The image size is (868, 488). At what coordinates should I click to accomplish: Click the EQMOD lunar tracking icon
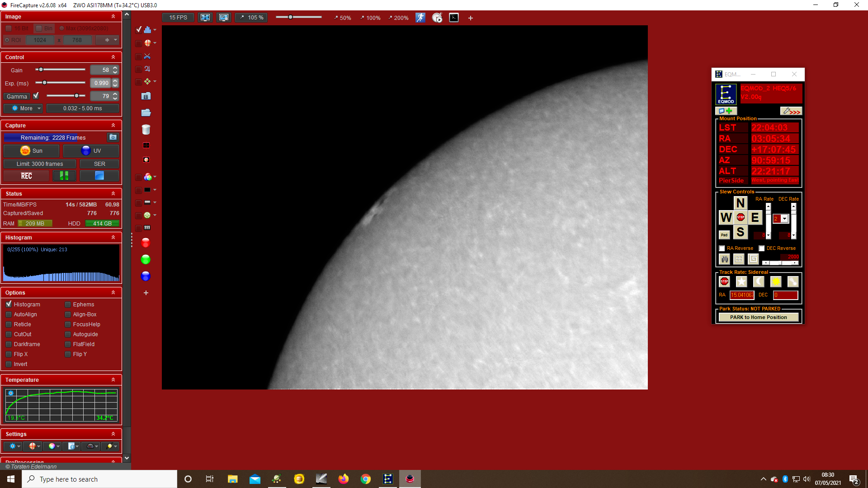[x=759, y=282]
